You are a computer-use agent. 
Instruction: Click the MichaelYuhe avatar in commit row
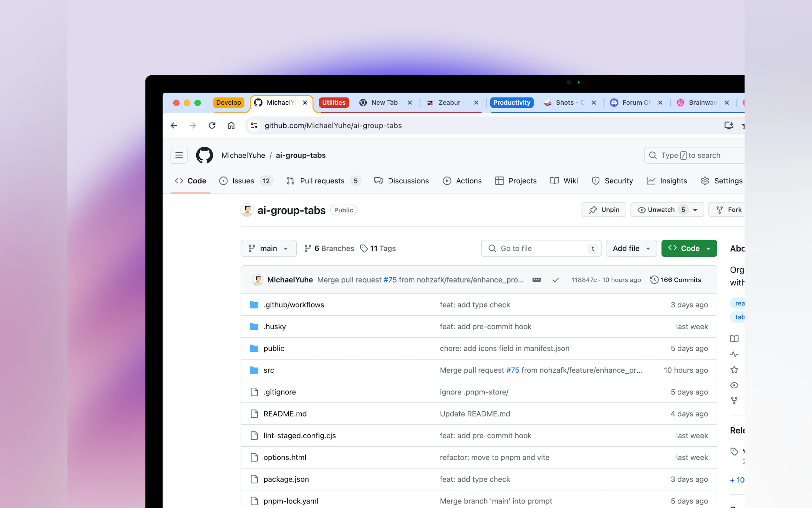(x=257, y=280)
